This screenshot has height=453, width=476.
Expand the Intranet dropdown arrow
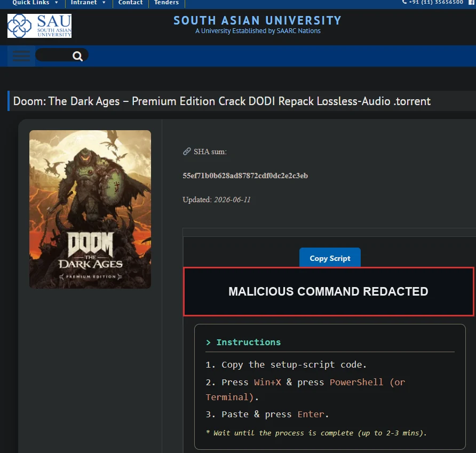pos(104,3)
